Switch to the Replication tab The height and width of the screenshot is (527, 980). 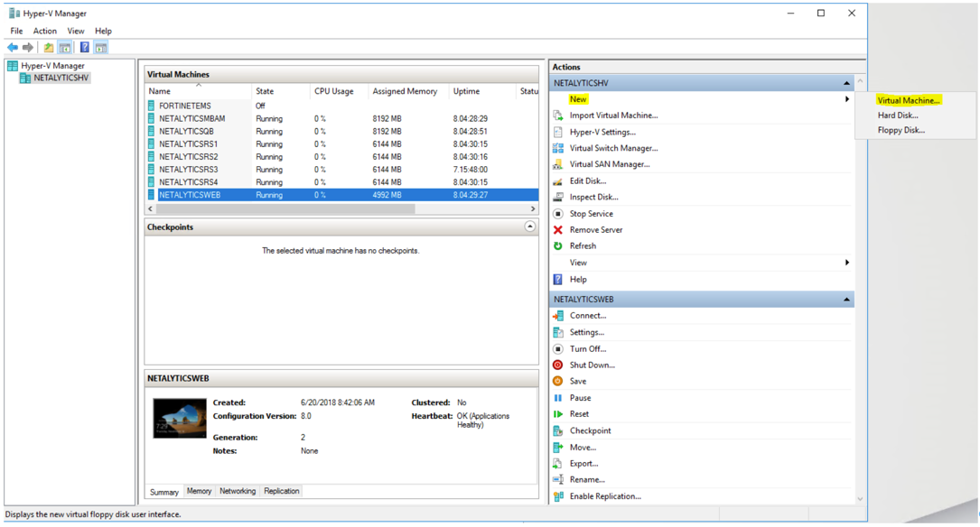(x=281, y=492)
